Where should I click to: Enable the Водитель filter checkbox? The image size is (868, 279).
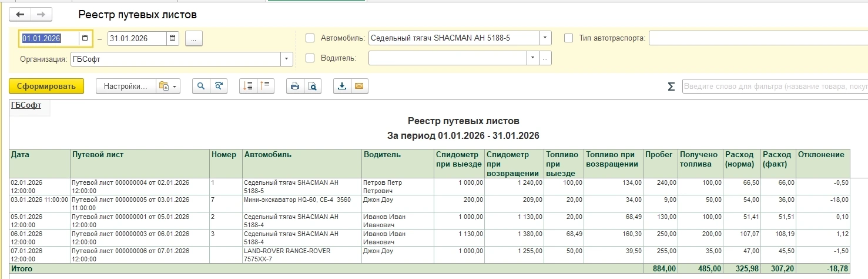310,58
